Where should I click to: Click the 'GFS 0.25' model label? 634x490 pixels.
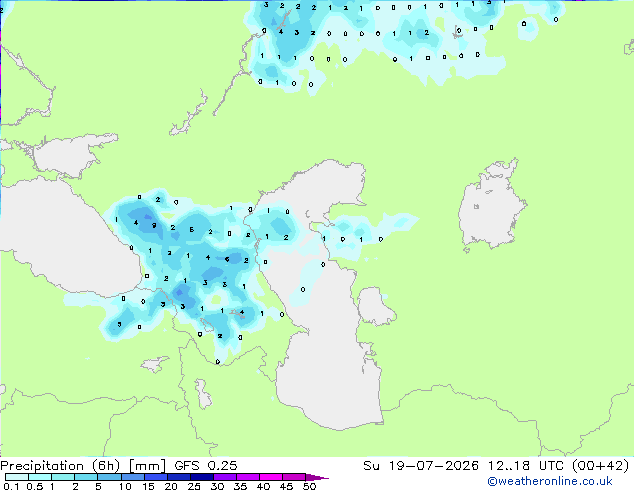206,466
